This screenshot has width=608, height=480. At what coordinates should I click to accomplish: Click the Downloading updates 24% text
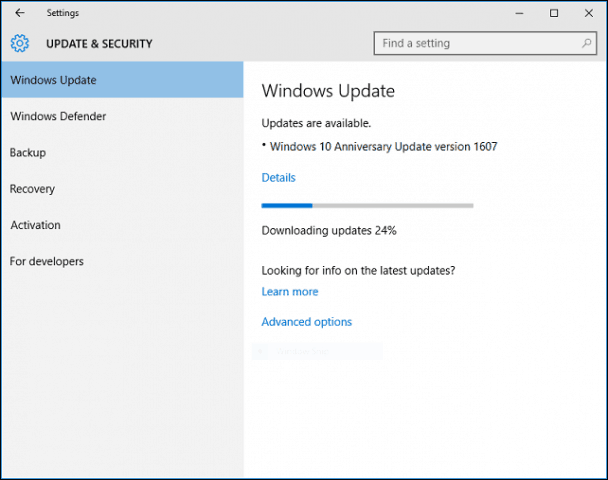(x=329, y=231)
